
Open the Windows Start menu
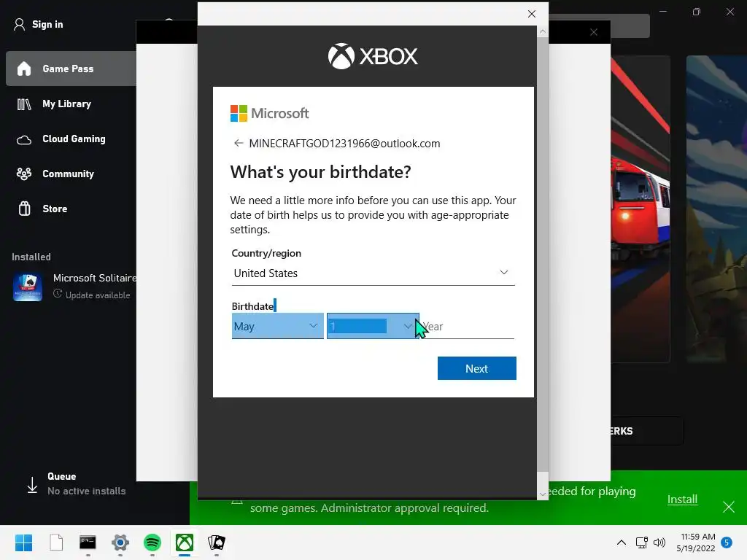point(24,542)
